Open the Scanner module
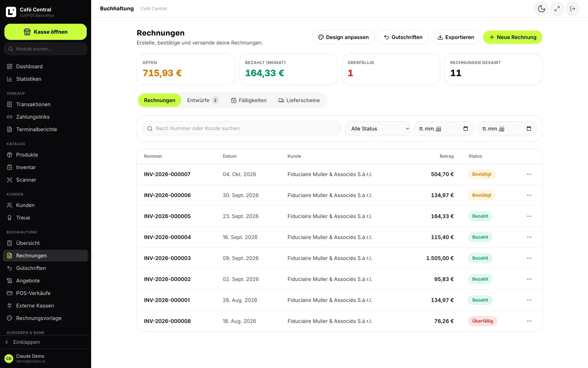The height and width of the screenshot is (368, 588). [x=46, y=180]
